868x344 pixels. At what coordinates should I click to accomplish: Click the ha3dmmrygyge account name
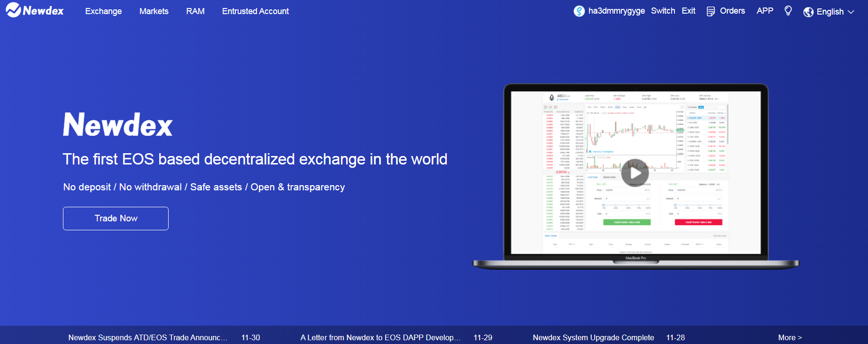pos(616,11)
